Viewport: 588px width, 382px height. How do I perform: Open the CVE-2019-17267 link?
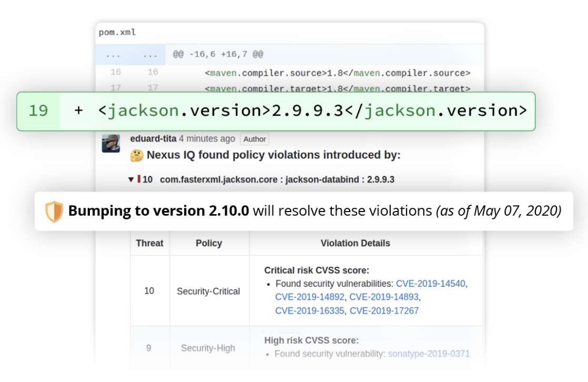pyautogui.click(x=384, y=310)
